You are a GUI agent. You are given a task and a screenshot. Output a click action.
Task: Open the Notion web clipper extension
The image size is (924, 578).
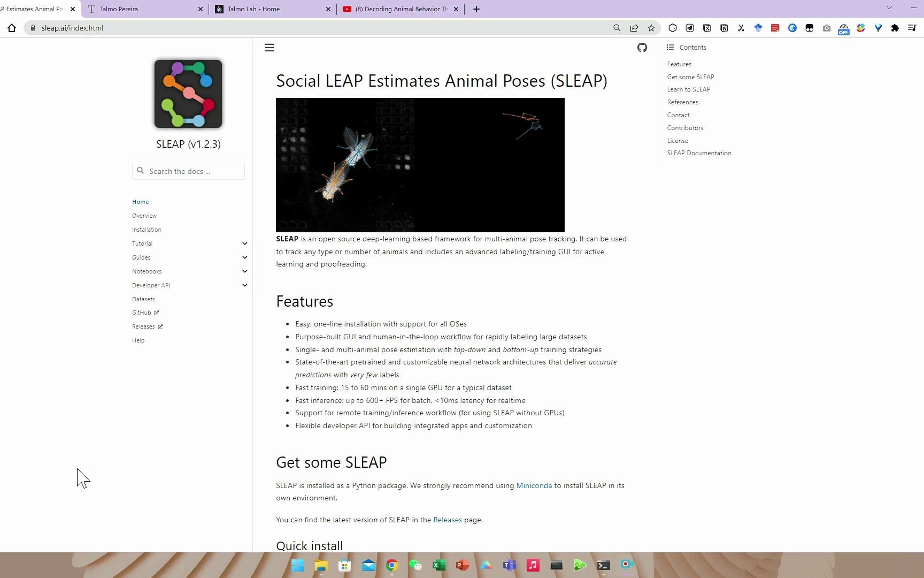tap(724, 28)
